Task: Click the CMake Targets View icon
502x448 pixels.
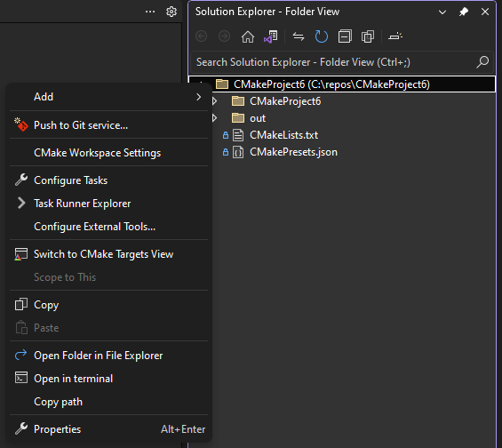Action: pyautogui.click(x=21, y=254)
